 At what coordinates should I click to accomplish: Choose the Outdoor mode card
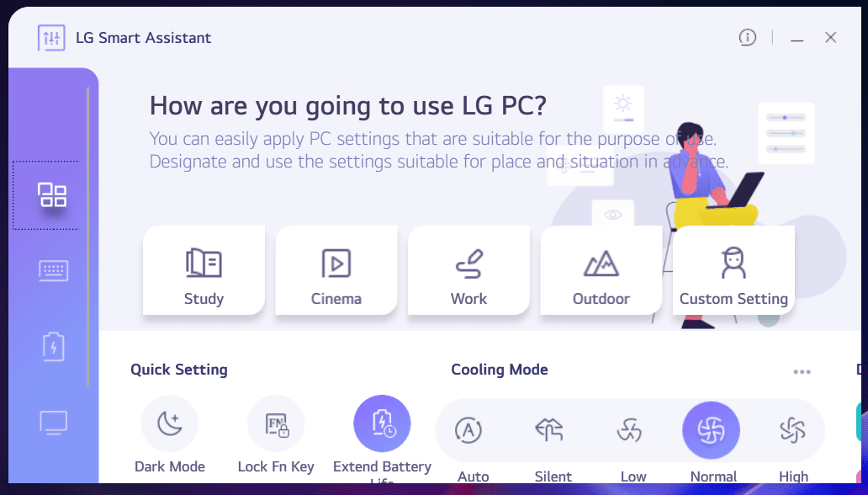coord(601,270)
